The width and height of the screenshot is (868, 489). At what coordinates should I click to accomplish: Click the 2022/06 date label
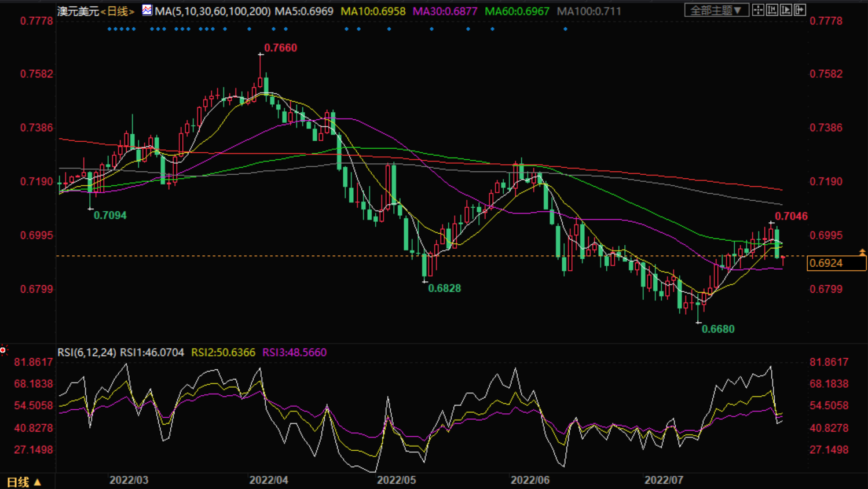coord(530,480)
